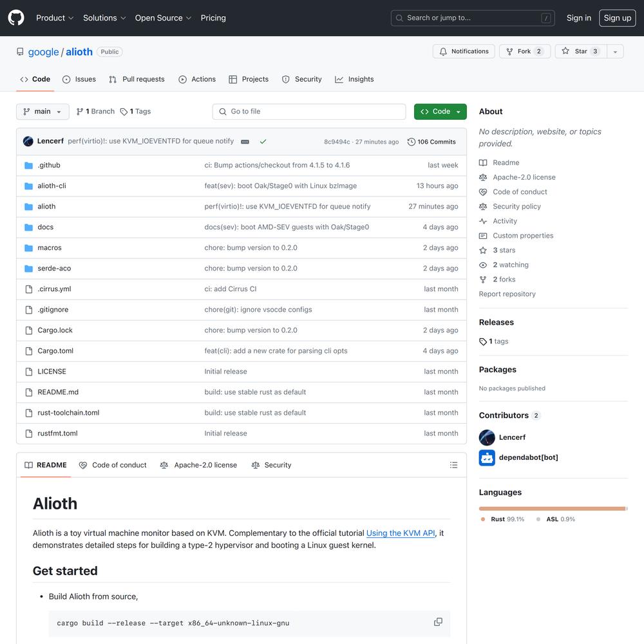Open the macros folder
644x644 pixels.
pyautogui.click(x=50, y=248)
